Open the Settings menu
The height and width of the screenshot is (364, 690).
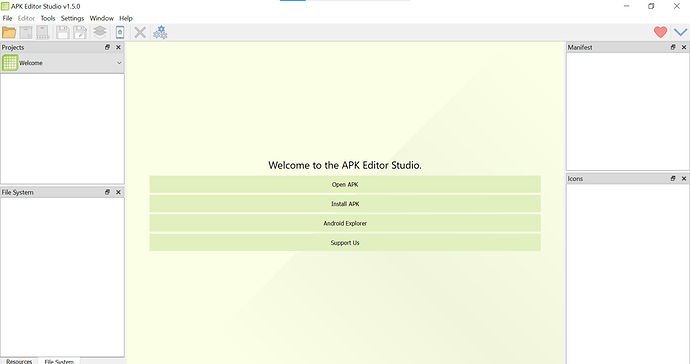(72, 18)
